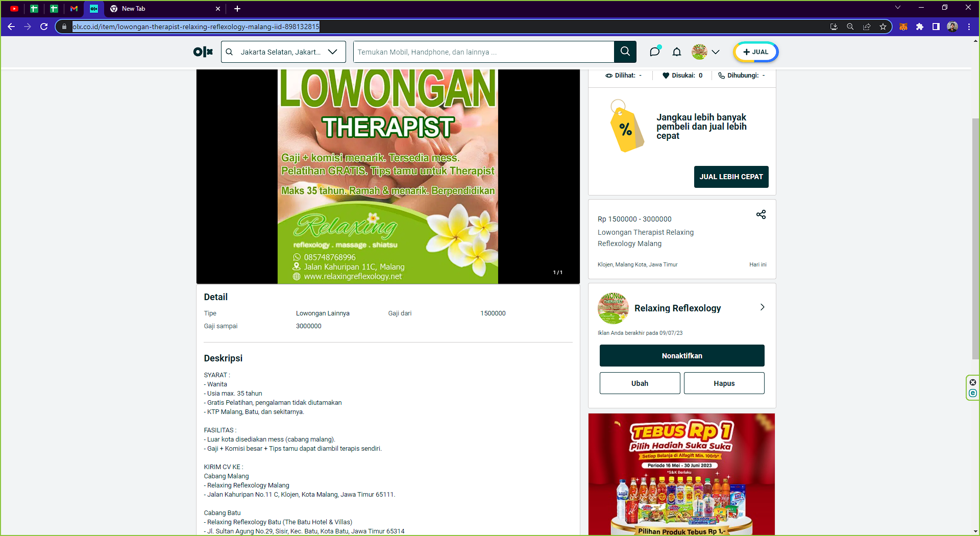Bookmark this page with the star
Image resolution: width=980 pixels, height=536 pixels.
(x=883, y=27)
